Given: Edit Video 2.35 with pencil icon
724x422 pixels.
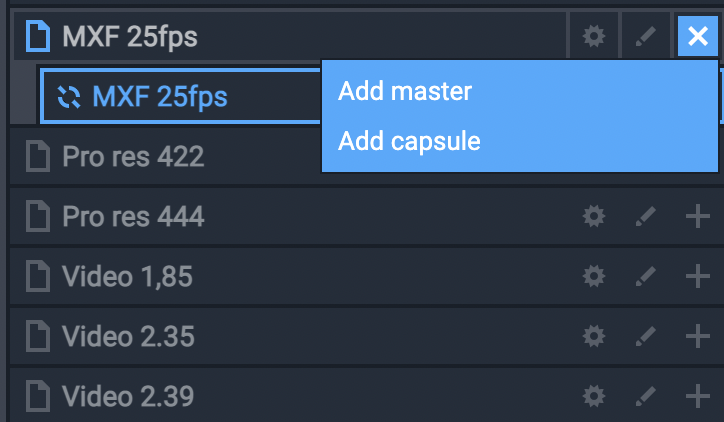Looking at the screenshot, I should point(646,336).
